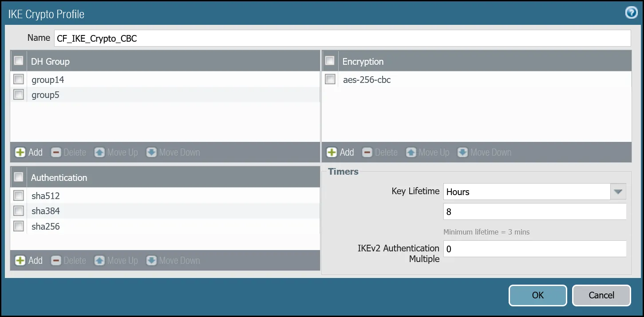Click Add under DH Group list
Image resolution: width=644 pixels, height=317 pixels.
(x=29, y=152)
